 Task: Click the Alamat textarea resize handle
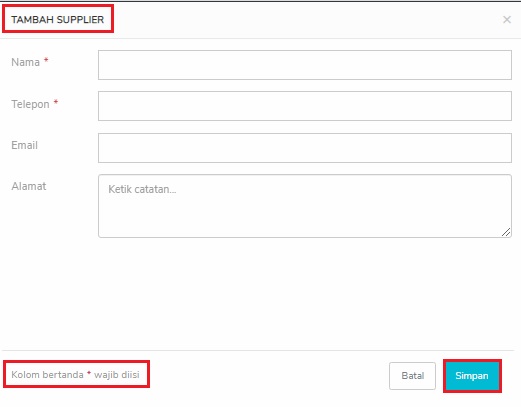click(x=506, y=232)
